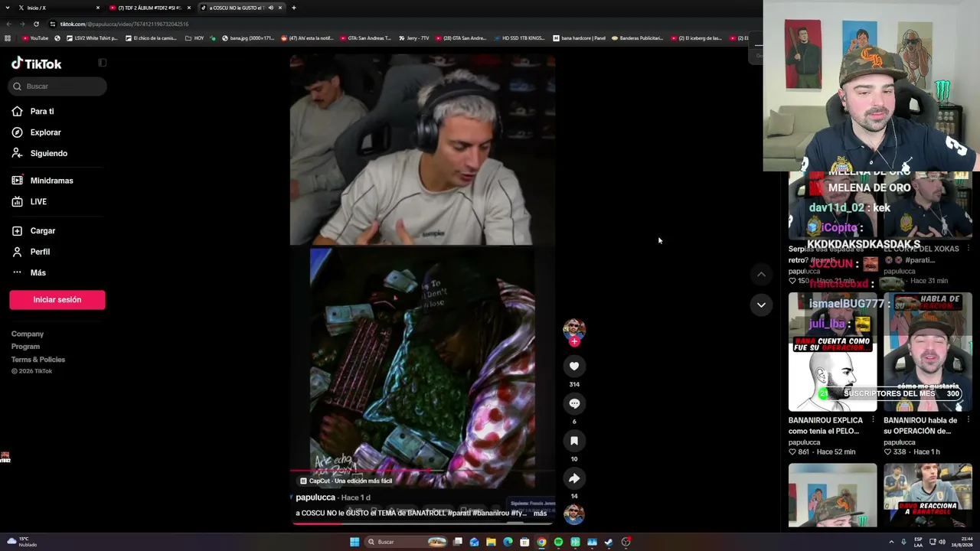This screenshot has height=551, width=980.
Task: Open Google Chrome from the taskbar
Action: pos(541,542)
